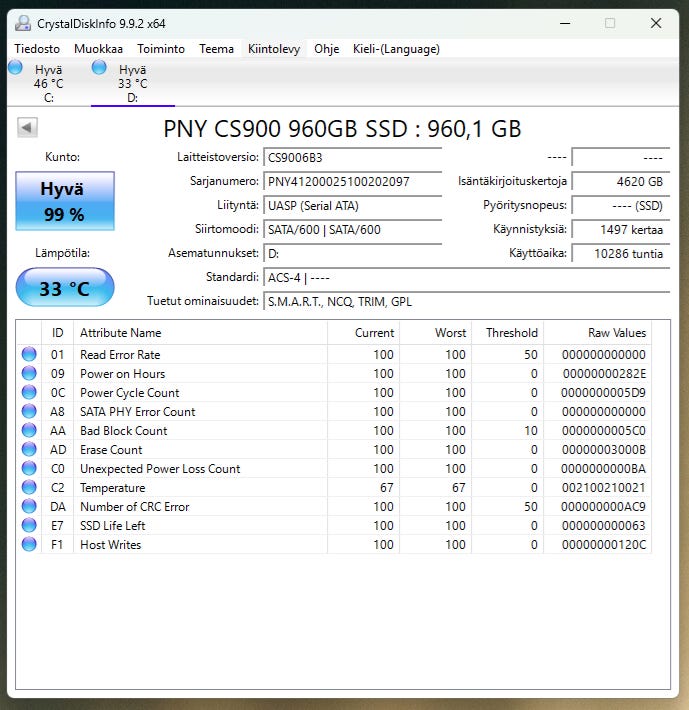Screen dimensions: 689x710
Task: Select the D: drive status orb
Action: [x=99, y=67]
